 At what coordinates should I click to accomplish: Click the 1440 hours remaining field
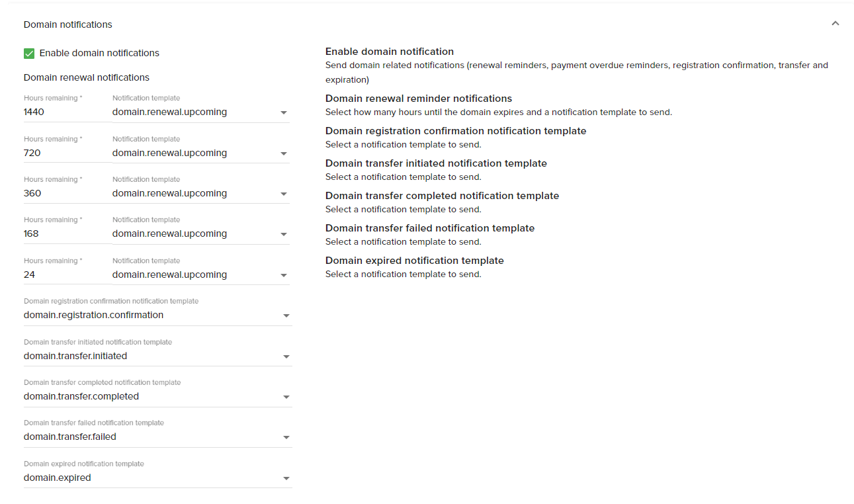(x=66, y=112)
